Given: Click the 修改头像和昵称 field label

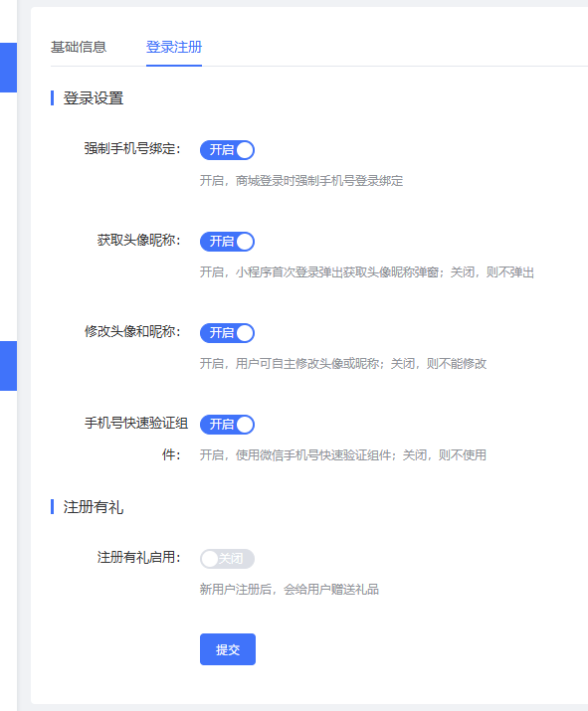Looking at the screenshot, I should pos(132,331).
